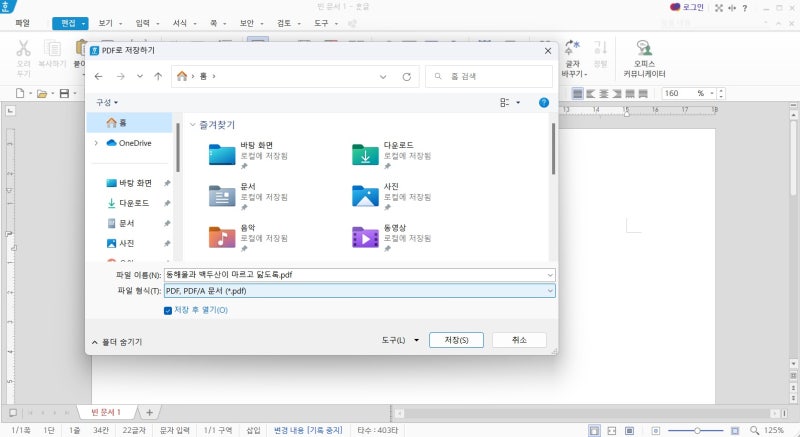The width and height of the screenshot is (800, 437).
Task: Select left alignment icon in toolbar
Action: click(591, 93)
